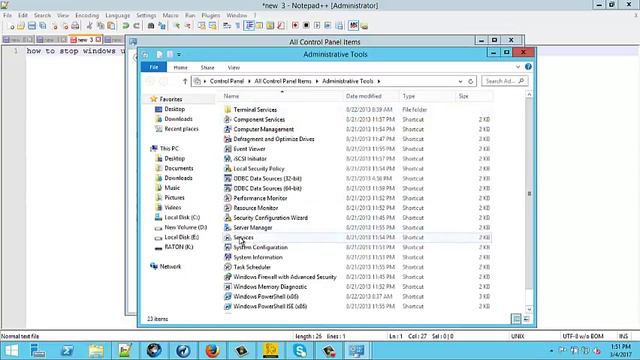The image size is (640, 360).
Task: Sort list by Date modified column header
Action: 371,96
